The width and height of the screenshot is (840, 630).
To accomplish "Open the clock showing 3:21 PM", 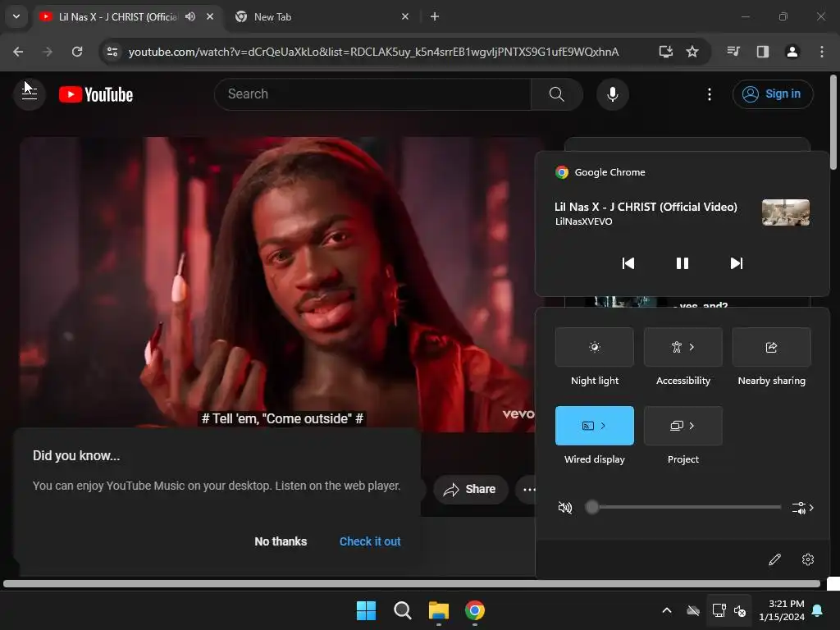I will 782,610.
